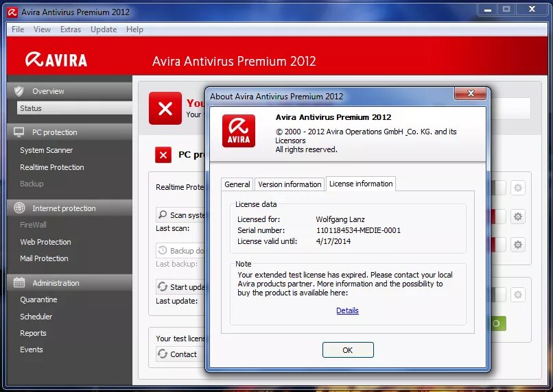Open Mail Protection in the sidebar
This screenshot has height=392, width=553.
pos(44,258)
